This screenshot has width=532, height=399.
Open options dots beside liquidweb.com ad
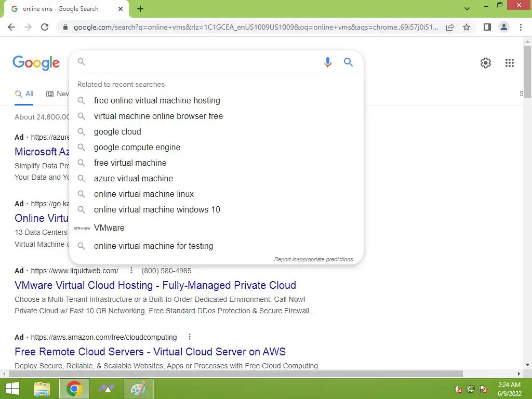131,270
